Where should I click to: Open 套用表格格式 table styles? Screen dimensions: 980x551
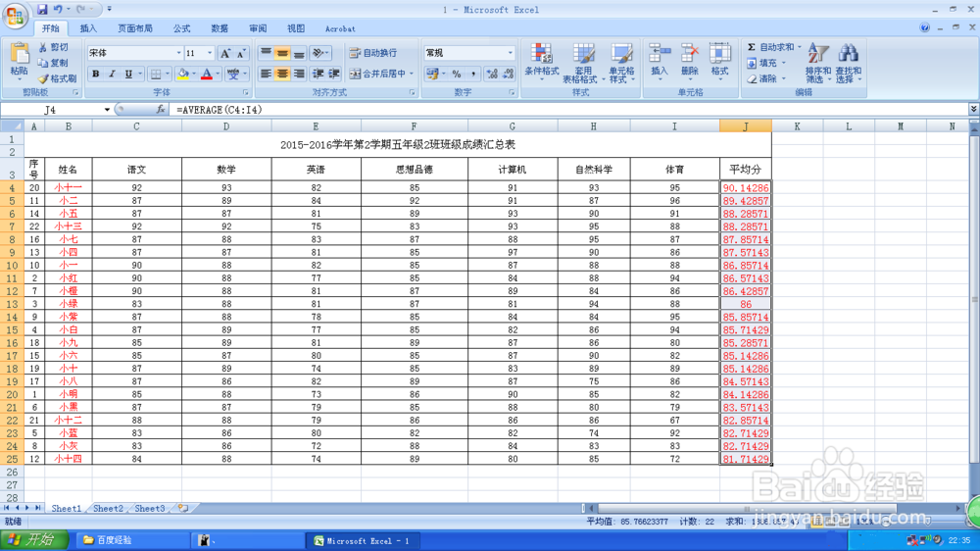(x=582, y=63)
